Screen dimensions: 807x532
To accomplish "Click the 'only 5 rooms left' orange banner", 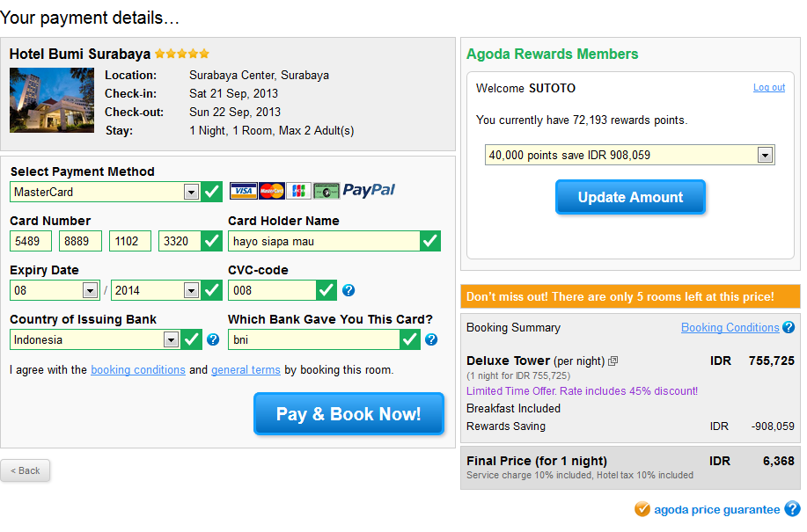I will click(x=630, y=296).
